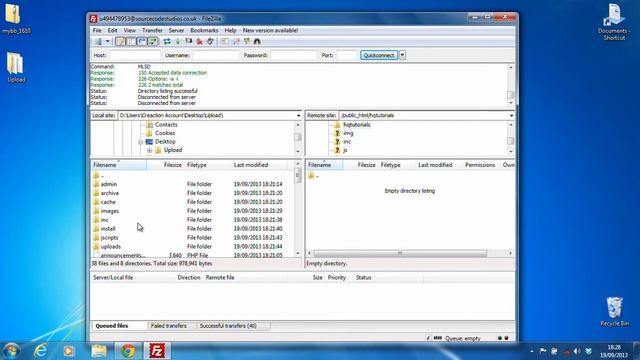Refresh file and folder lists
This screenshot has height=360, width=640.
[167, 41]
